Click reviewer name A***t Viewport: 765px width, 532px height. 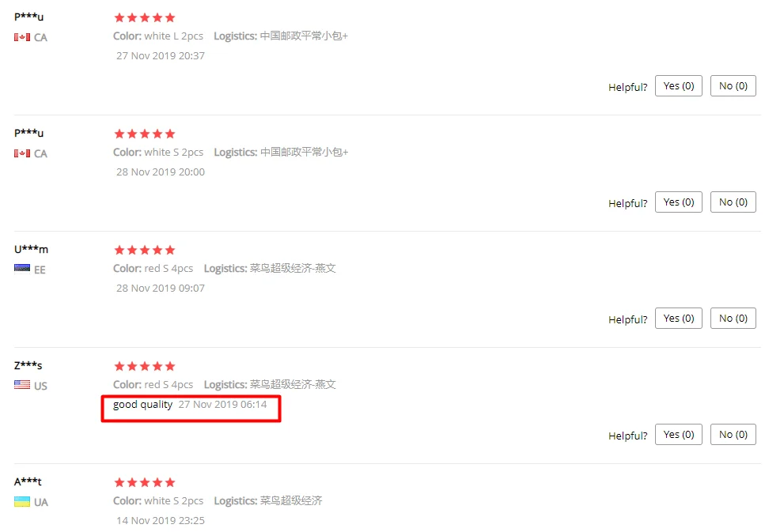(28, 481)
